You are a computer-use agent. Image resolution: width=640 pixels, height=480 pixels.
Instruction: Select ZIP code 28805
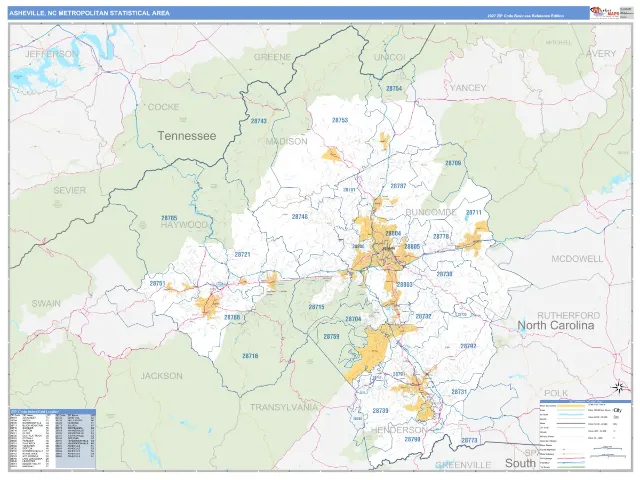(x=412, y=247)
